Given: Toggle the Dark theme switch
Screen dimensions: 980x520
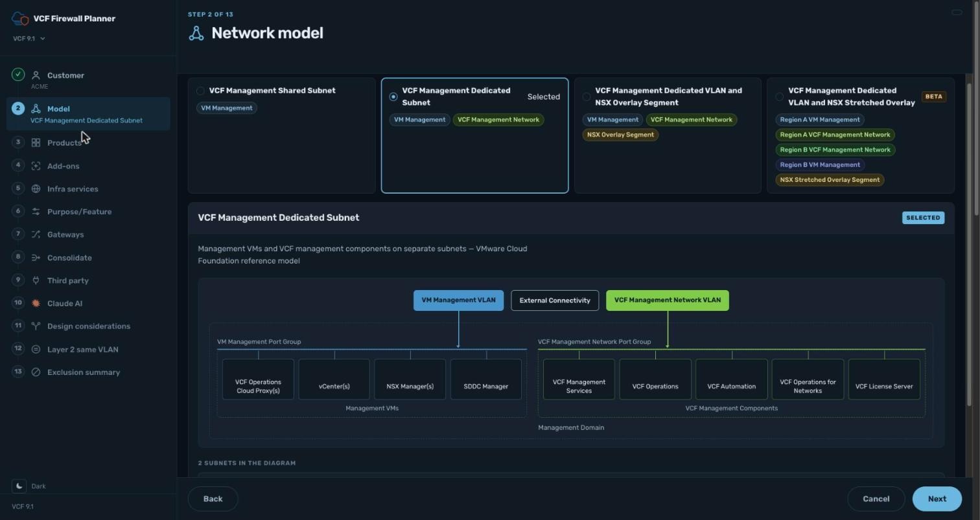Looking at the screenshot, I should [19, 486].
